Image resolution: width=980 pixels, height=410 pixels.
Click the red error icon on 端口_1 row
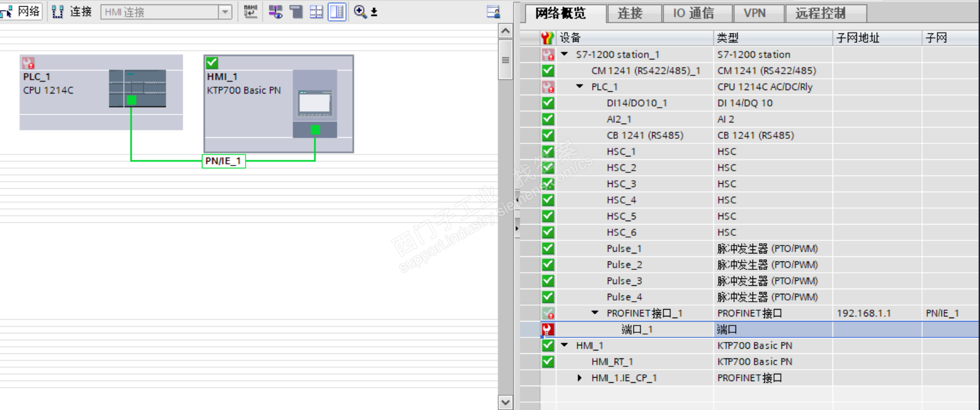click(x=548, y=329)
